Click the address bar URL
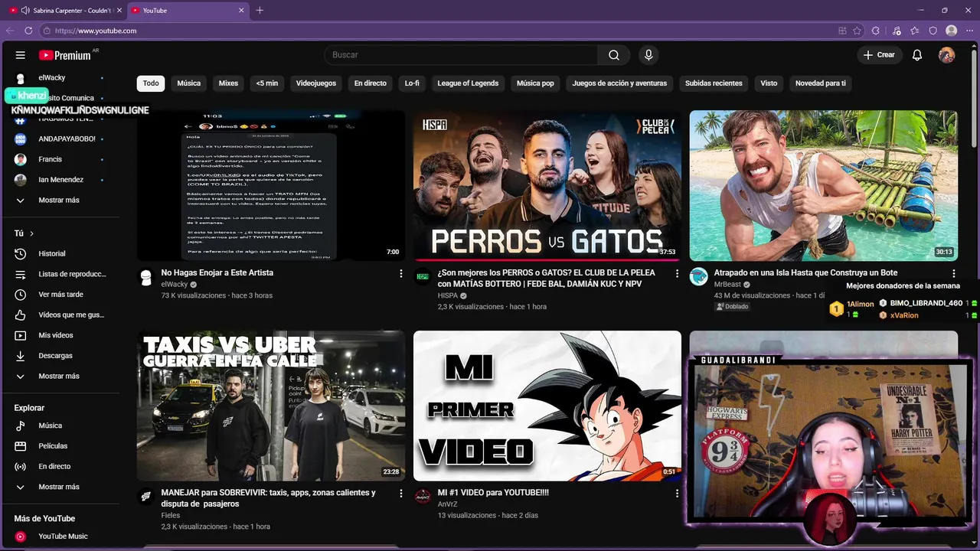Screen dimensions: 980x551 96,31
